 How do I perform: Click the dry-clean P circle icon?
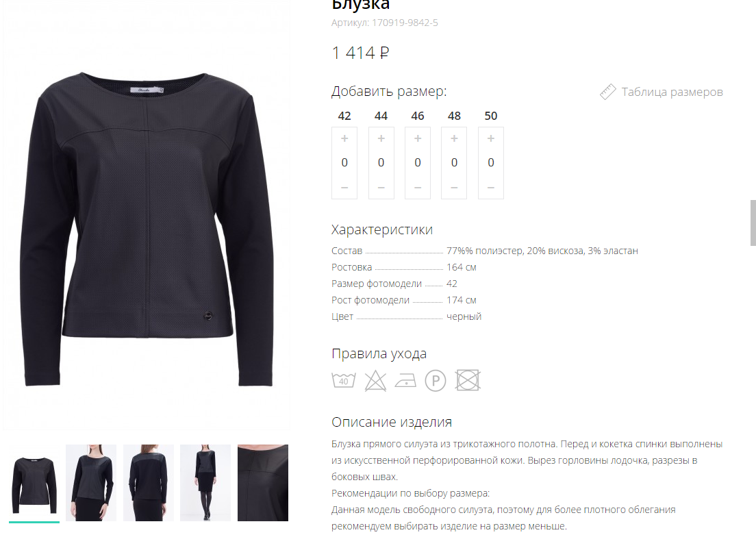pos(436,381)
